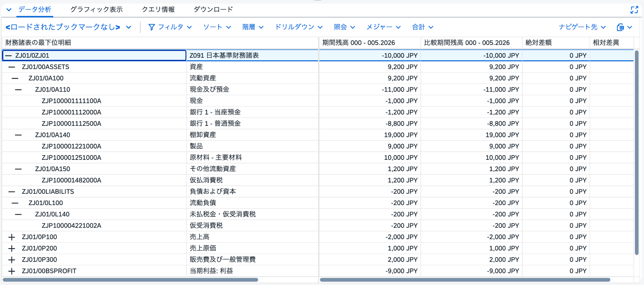Open the クエリ情報 tab
Image resolution: width=644 pixels, height=285 pixels.
tap(158, 9)
